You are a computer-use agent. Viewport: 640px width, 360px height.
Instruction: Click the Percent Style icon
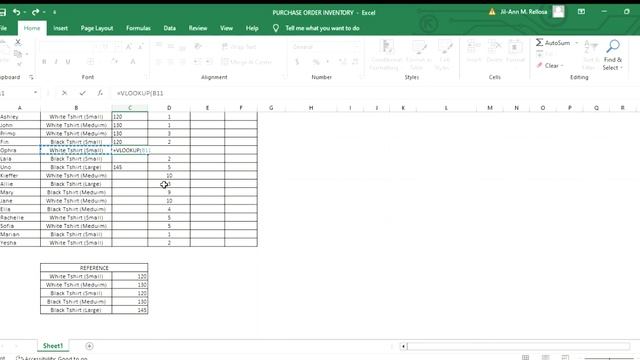(316, 62)
